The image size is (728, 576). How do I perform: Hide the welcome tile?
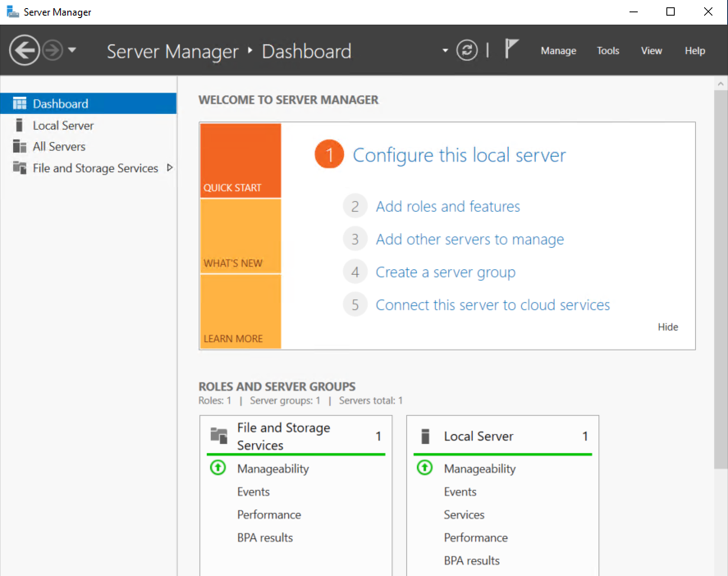667,327
